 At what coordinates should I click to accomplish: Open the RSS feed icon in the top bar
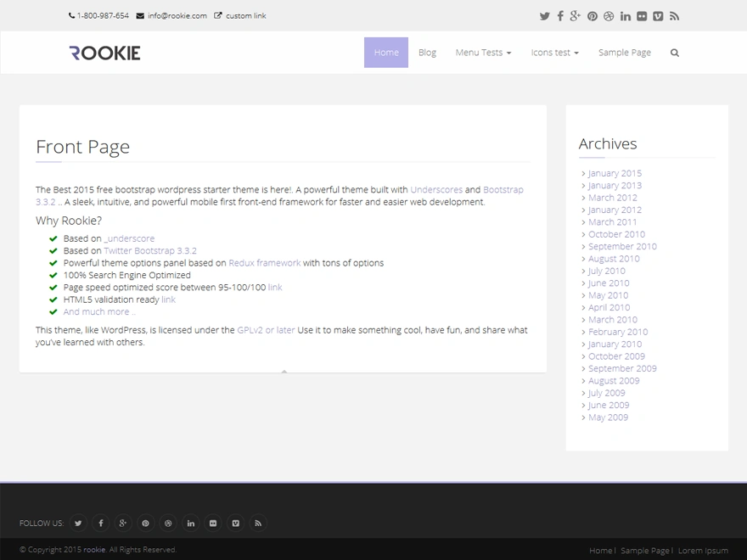(674, 16)
